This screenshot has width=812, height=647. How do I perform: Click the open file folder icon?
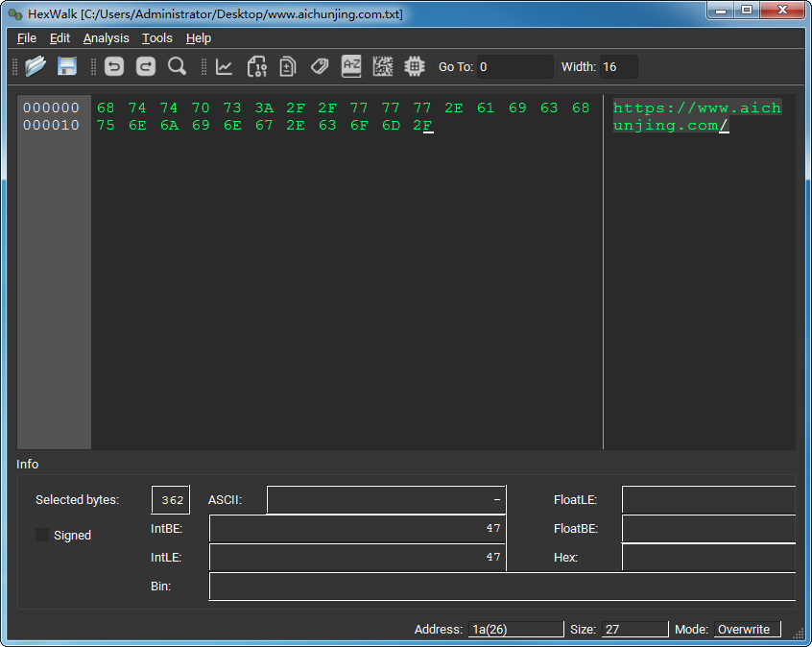coord(36,66)
